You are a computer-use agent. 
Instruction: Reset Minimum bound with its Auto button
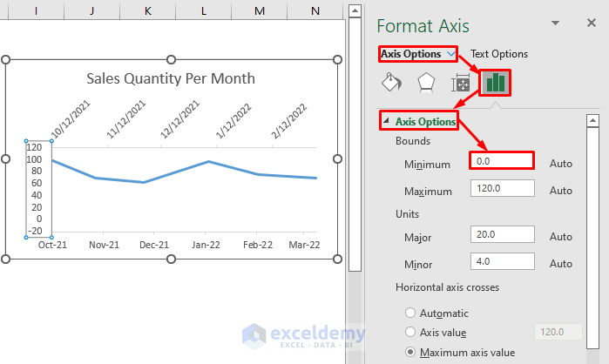click(561, 164)
